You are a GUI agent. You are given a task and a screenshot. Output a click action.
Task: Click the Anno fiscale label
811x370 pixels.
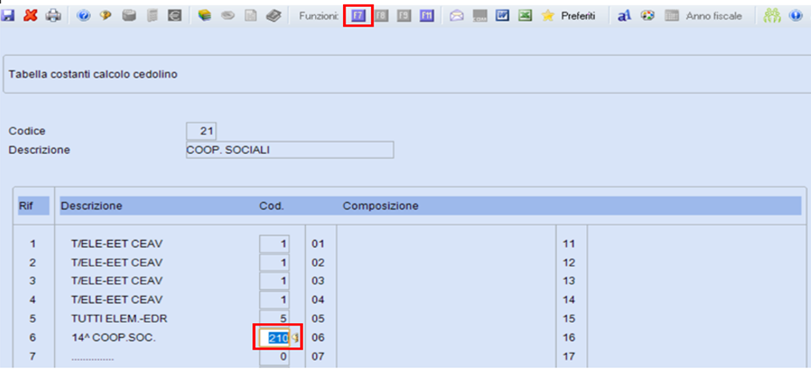[x=714, y=17]
